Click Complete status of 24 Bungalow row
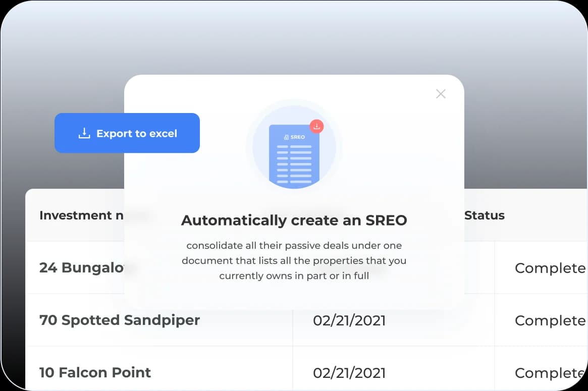This screenshot has width=588, height=391. point(550,268)
